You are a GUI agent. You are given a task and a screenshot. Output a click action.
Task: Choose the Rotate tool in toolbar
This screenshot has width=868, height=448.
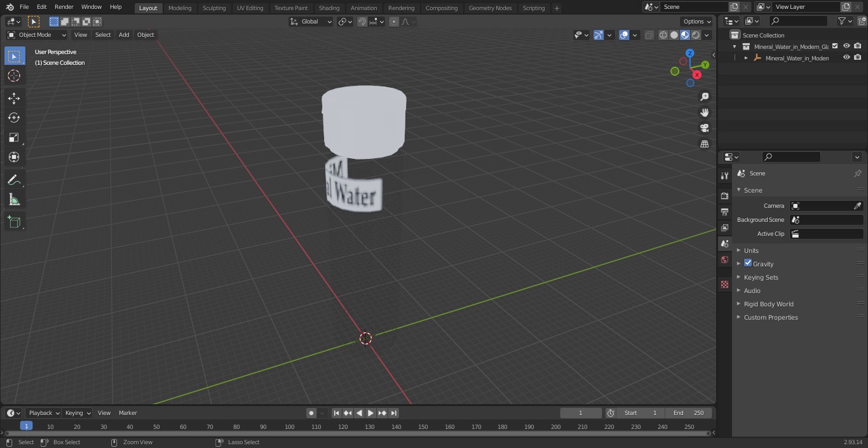pos(15,118)
